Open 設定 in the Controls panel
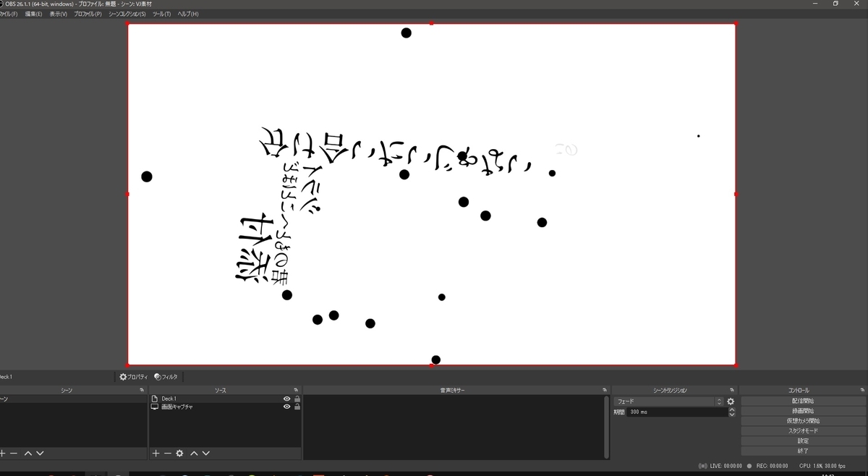This screenshot has width=868, height=476. [x=803, y=441]
